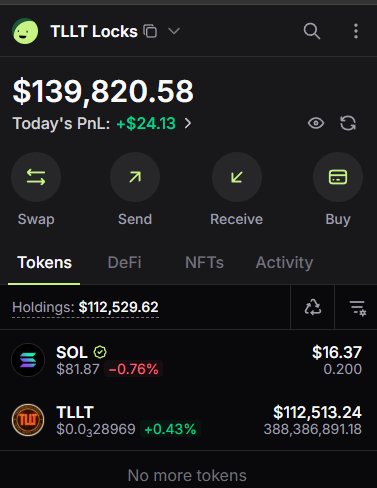The image size is (377, 488).
Task: Switch to the DeFi tab
Action: [x=125, y=262]
